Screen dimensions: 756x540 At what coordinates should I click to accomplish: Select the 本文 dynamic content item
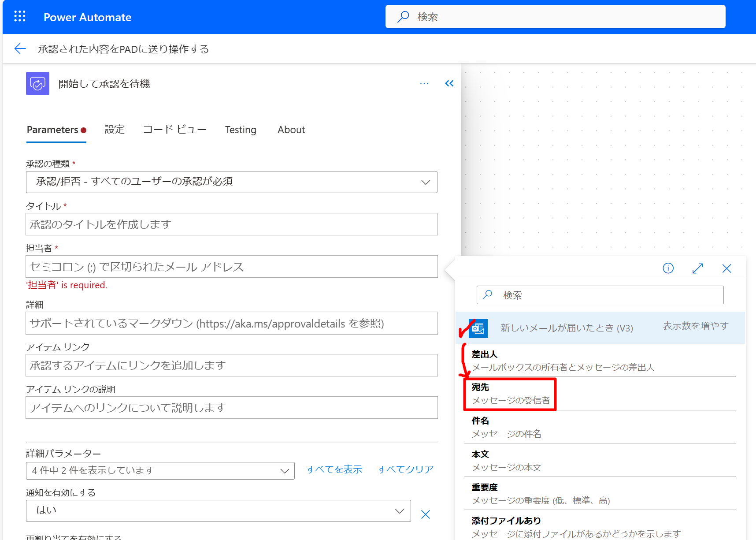(600, 461)
